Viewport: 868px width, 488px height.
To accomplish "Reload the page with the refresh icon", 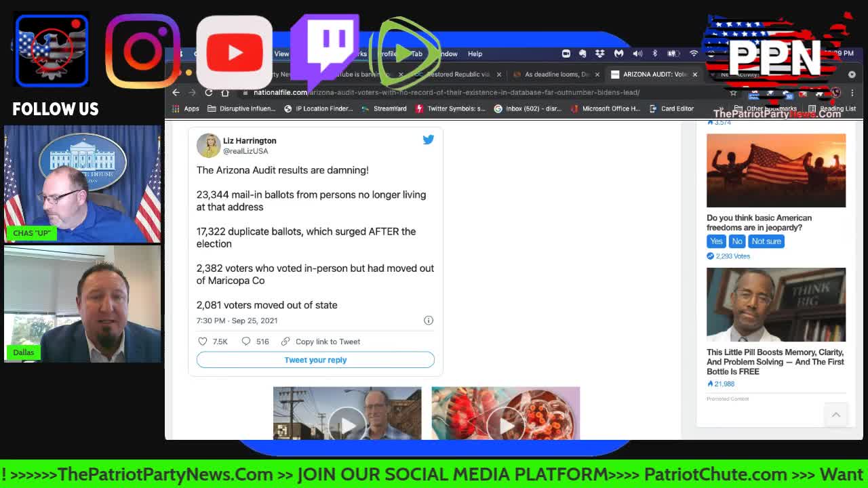I will click(209, 92).
